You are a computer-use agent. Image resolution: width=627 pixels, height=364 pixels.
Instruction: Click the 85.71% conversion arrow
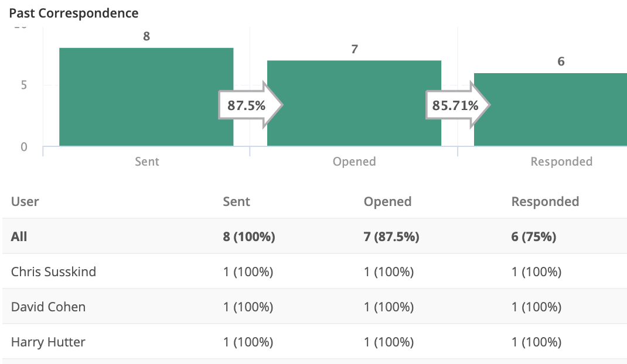point(458,105)
